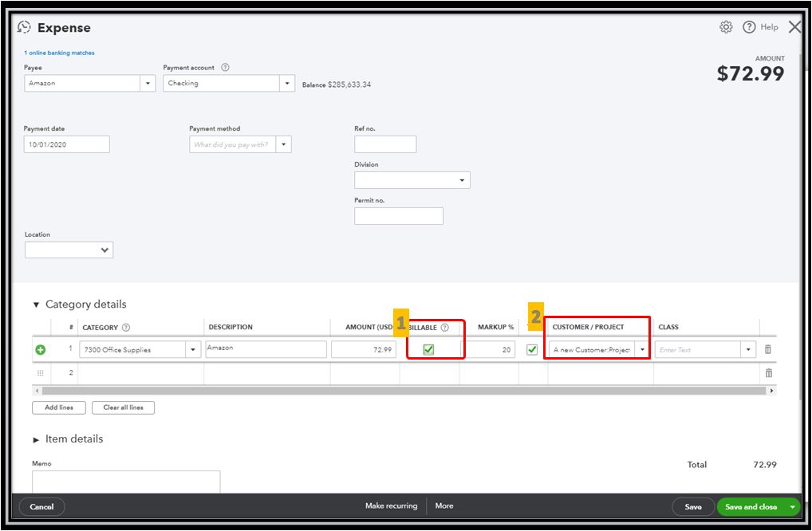
Task: Click the MARKUP % column header
Action: click(x=495, y=327)
